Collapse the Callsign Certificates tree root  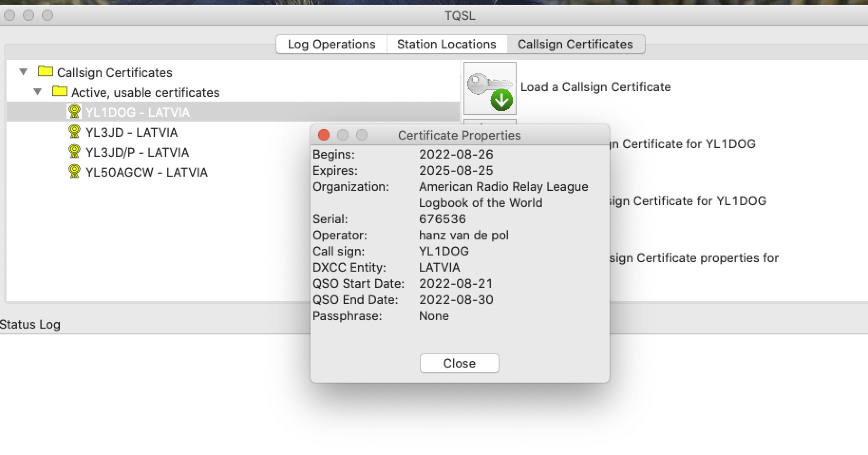pyautogui.click(x=23, y=72)
